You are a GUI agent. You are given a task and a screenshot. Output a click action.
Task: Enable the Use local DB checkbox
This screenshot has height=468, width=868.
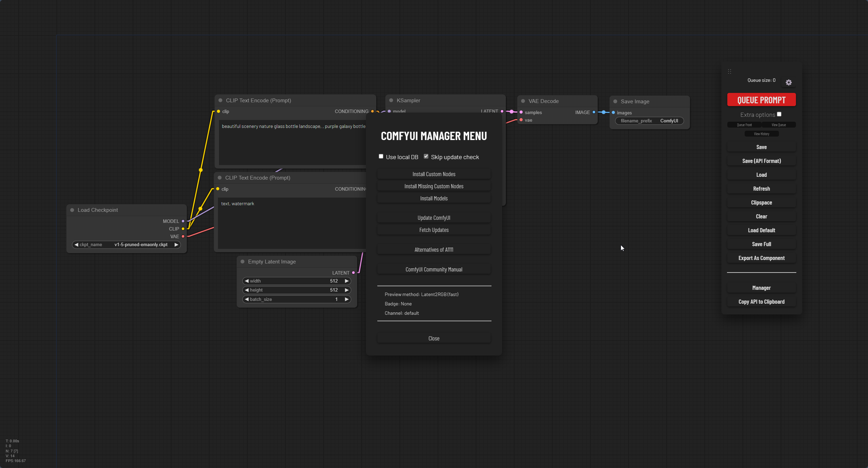coord(381,156)
